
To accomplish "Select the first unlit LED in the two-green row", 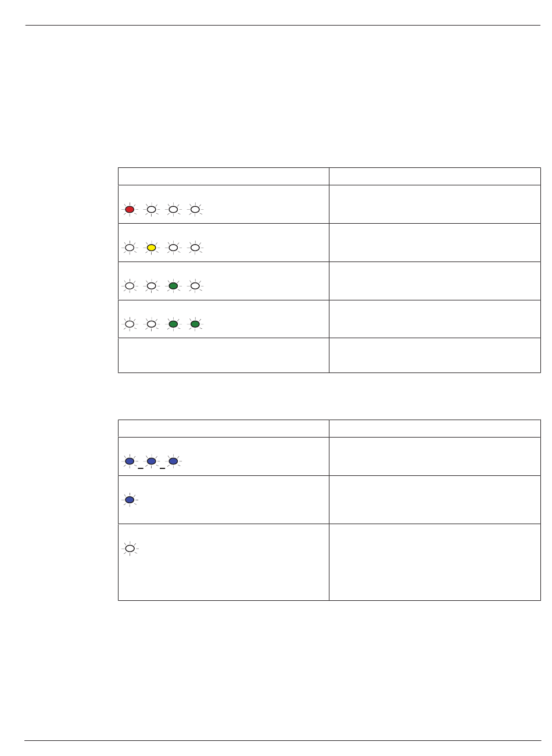I will click(x=130, y=324).
